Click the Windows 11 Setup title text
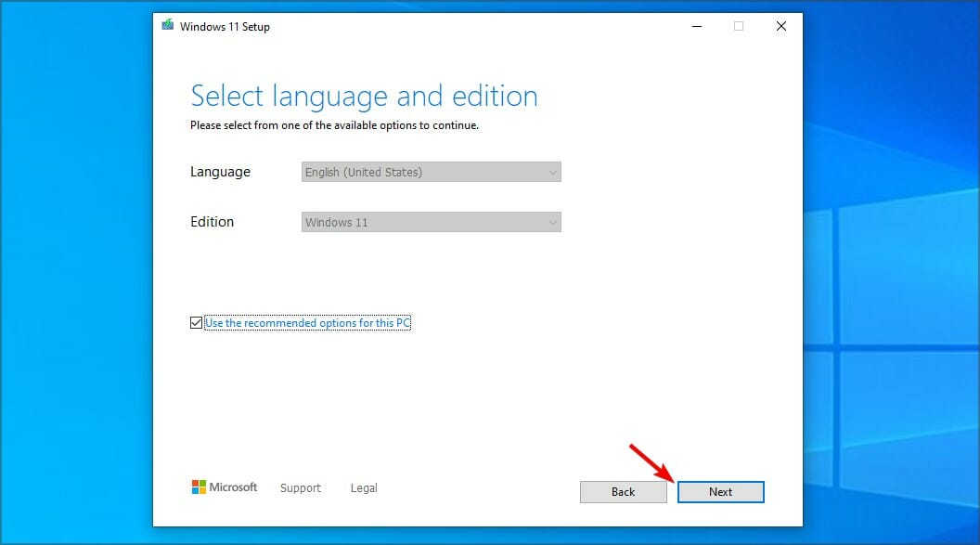This screenshot has height=545, width=980. point(225,27)
